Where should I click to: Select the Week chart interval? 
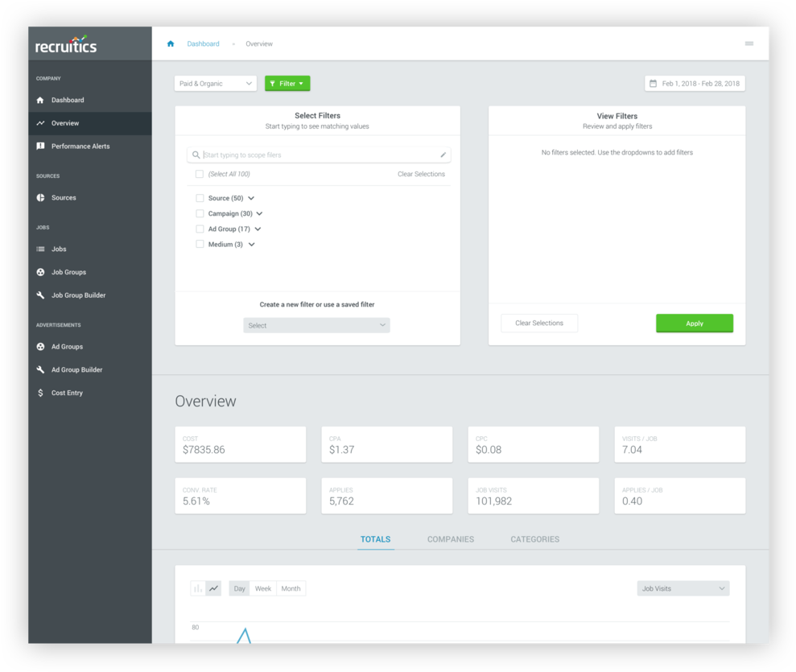(x=263, y=588)
